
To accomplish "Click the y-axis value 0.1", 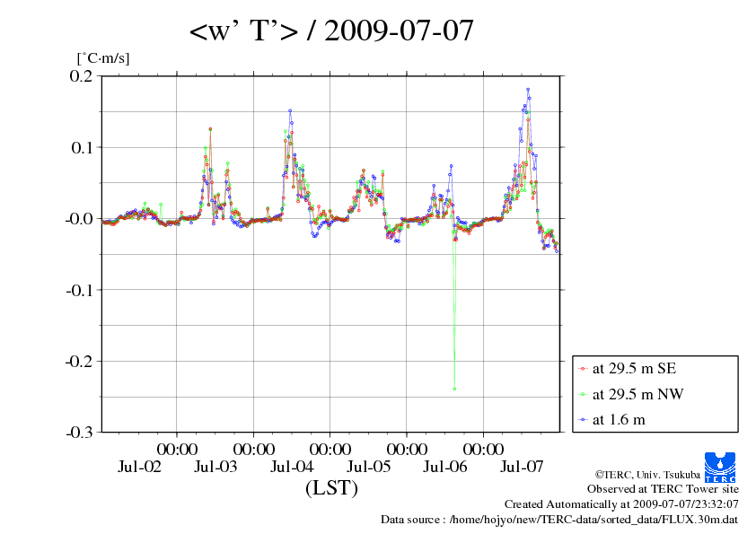I will point(82,147).
